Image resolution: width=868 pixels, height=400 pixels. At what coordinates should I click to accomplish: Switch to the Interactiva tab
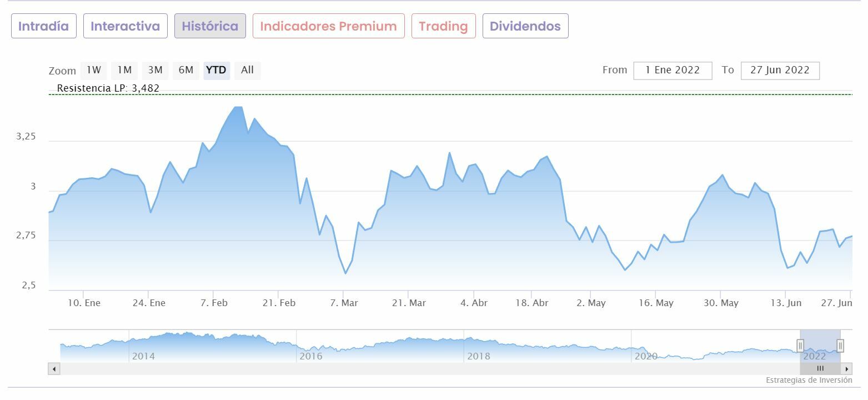tap(125, 26)
